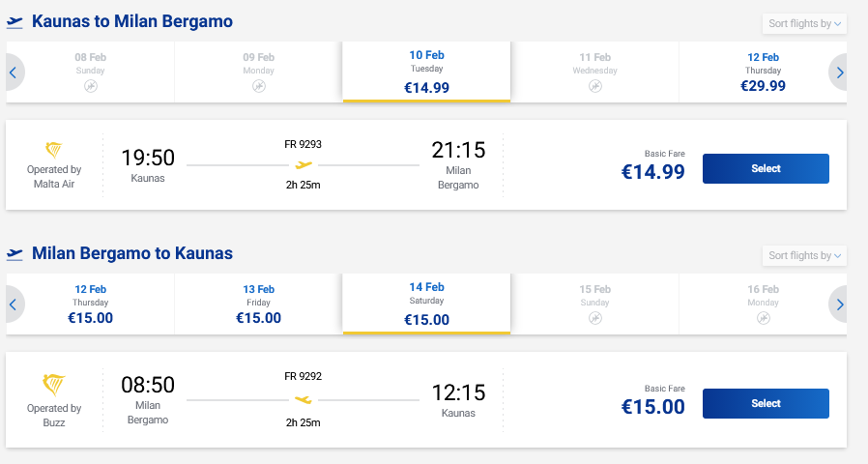Viewport: 868px width, 464px height.
Task: Click no-flight icon under 16 Feb Monday
Action: click(x=763, y=317)
